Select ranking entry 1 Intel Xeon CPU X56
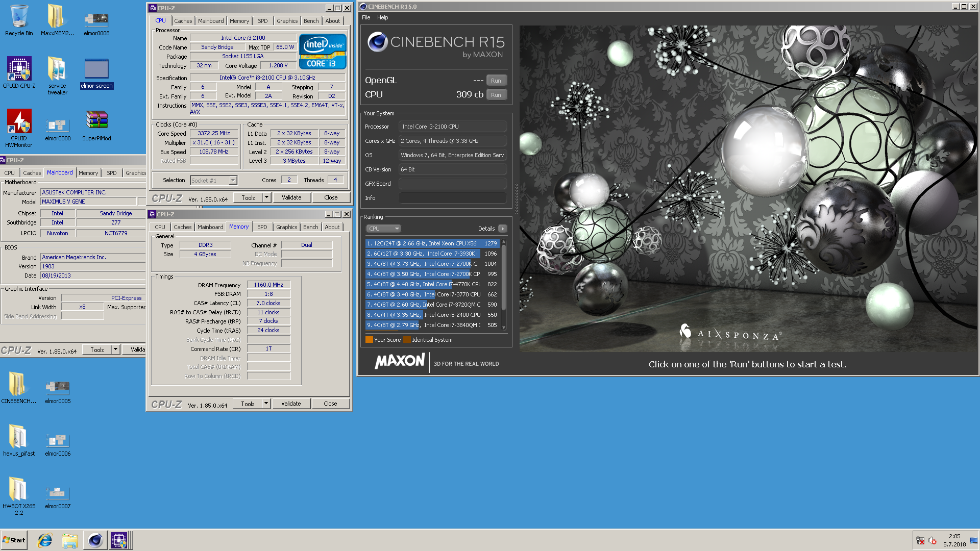Viewport: 980px width, 551px height. pyautogui.click(x=432, y=243)
